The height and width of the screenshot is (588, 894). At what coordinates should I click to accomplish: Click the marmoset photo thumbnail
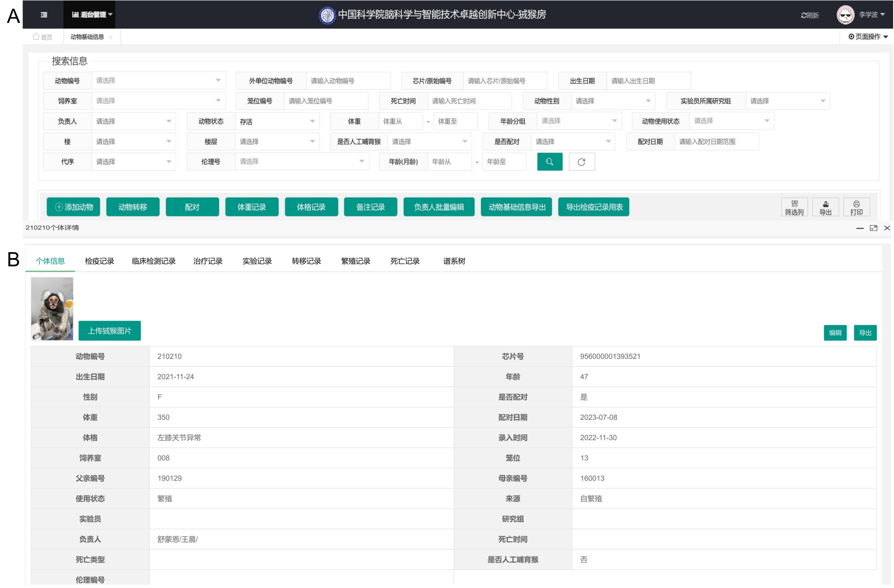coord(52,309)
